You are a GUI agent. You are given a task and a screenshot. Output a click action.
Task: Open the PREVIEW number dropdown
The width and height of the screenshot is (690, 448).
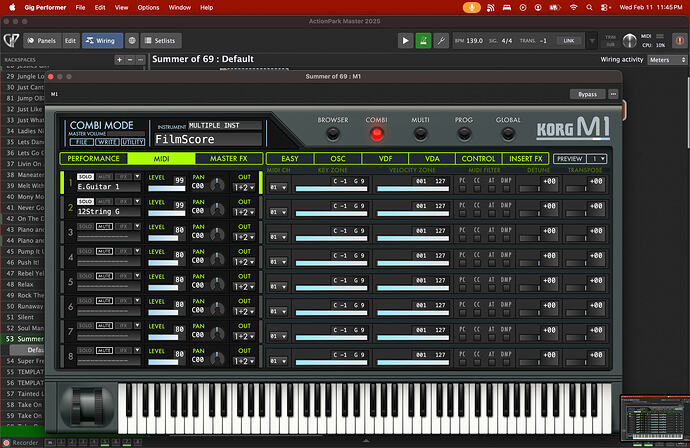coord(597,159)
